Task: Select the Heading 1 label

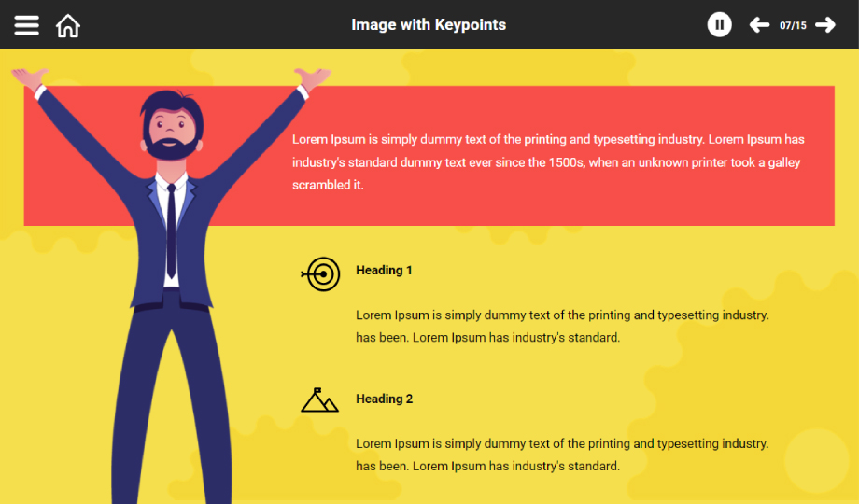Action: (x=384, y=270)
